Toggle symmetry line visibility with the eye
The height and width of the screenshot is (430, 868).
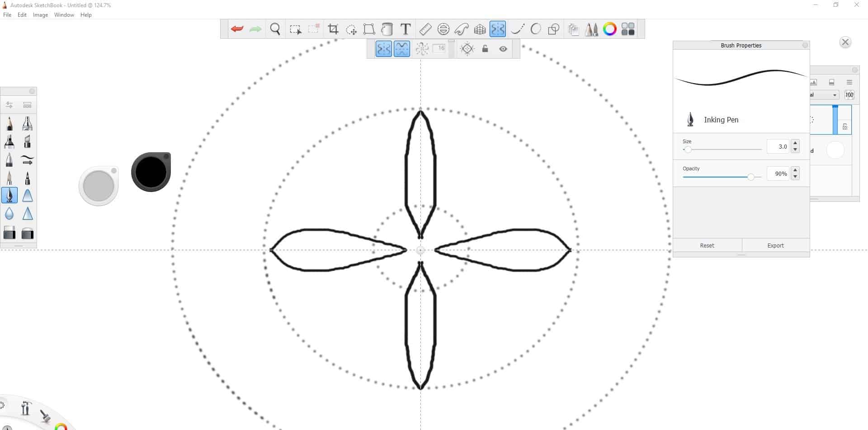coord(503,49)
